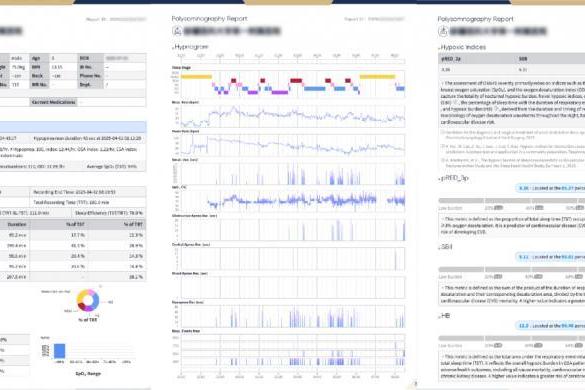Click the 'Current Medications' label
Image resolution: width=585 pixels, height=390 pixels.
pos(53,102)
